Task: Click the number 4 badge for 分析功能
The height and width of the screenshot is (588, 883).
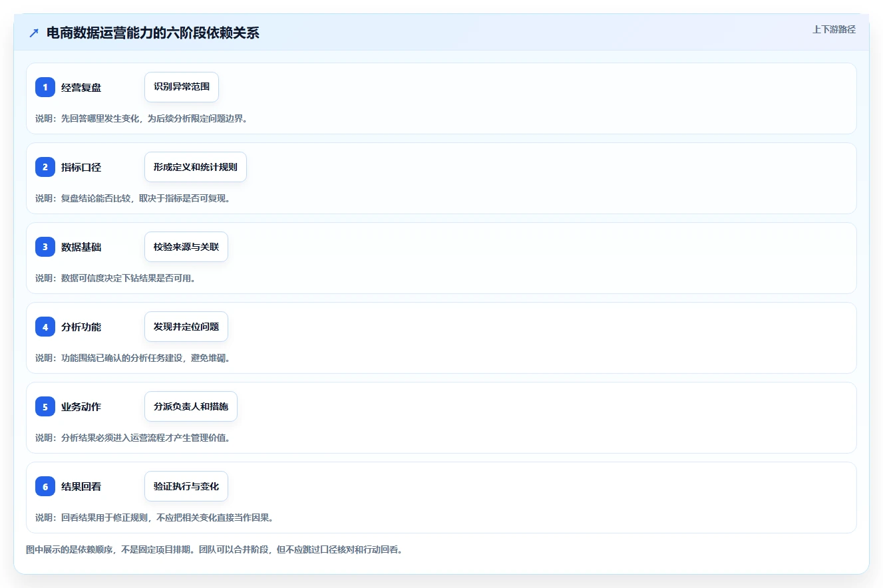Action: click(45, 327)
